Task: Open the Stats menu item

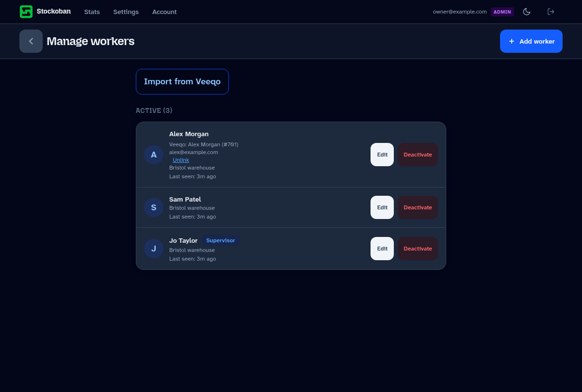Action: pos(92,12)
